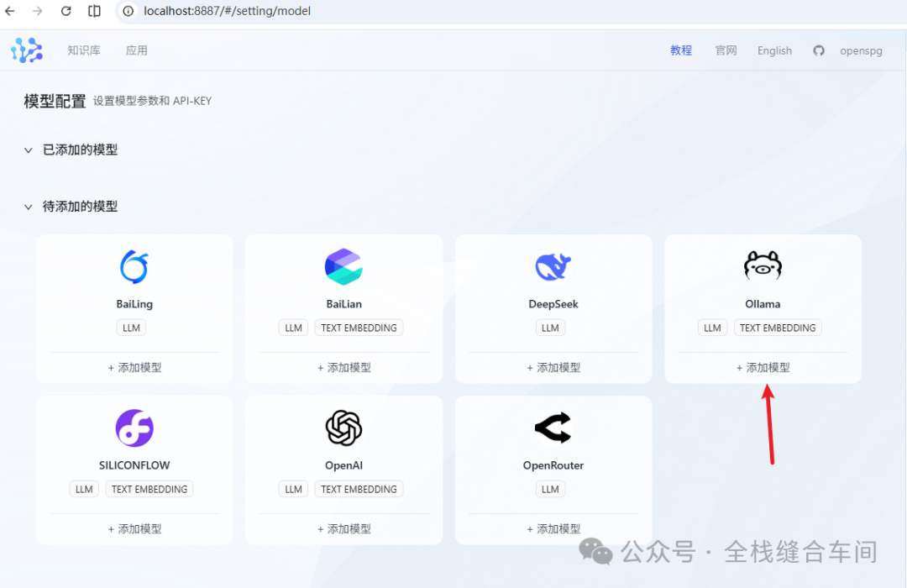The height and width of the screenshot is (588, 907).
Task: Click the Ollama card name
Action: (x=763, y=304)
